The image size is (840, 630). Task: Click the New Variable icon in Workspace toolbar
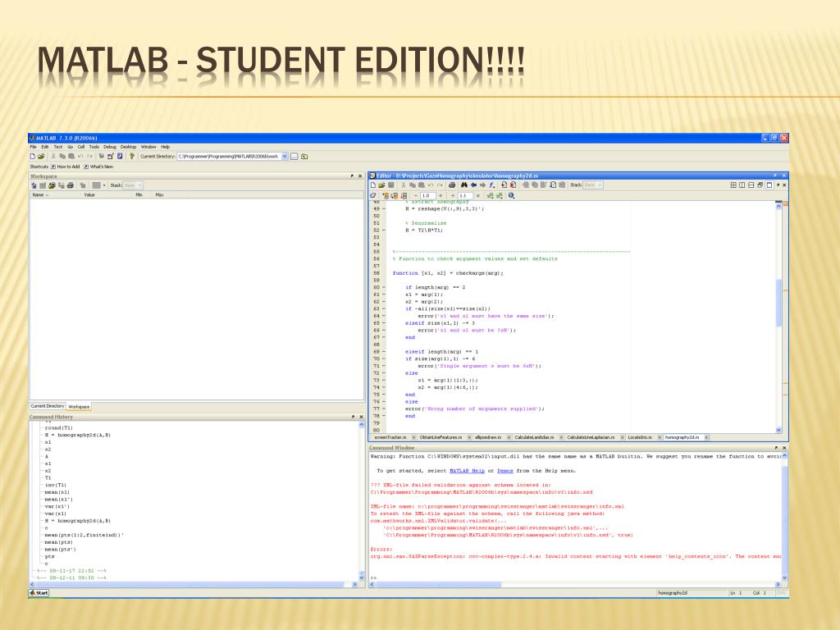pyautogui.click(x=34, y=185)
